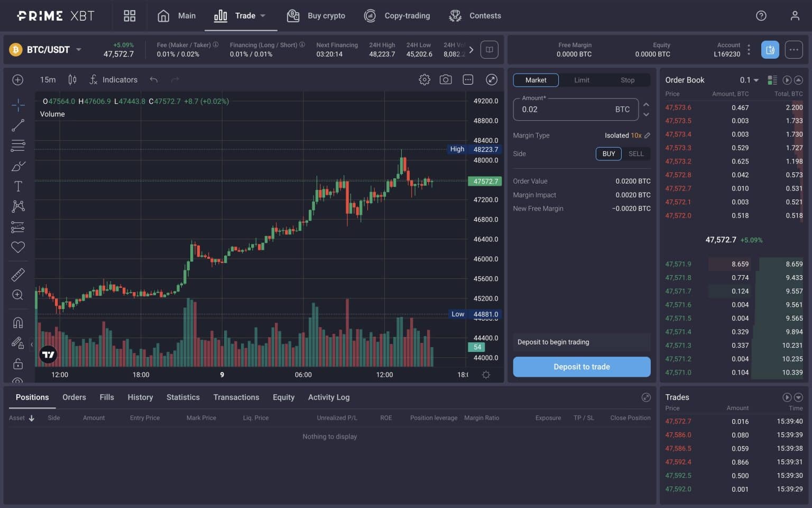Select the trend line drawing tool

point(17,125)
